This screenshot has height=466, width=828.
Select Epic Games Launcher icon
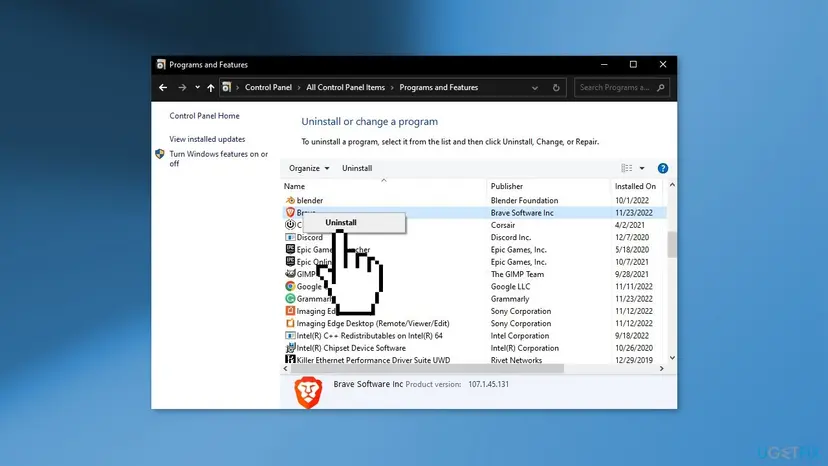tap(290, 249)
